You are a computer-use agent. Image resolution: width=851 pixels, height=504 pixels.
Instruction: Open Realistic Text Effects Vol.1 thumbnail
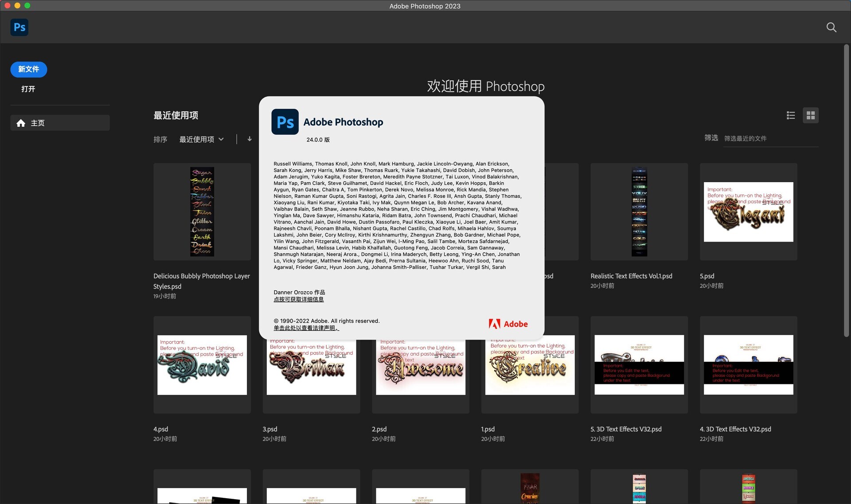[x=639, y=211]
